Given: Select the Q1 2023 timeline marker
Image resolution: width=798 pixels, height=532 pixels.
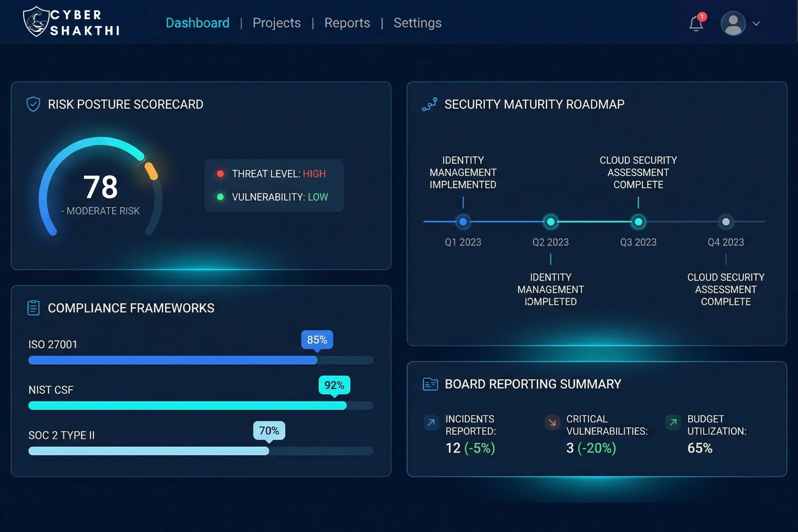Looking at the screenshot, I should (x=463, y=222).
